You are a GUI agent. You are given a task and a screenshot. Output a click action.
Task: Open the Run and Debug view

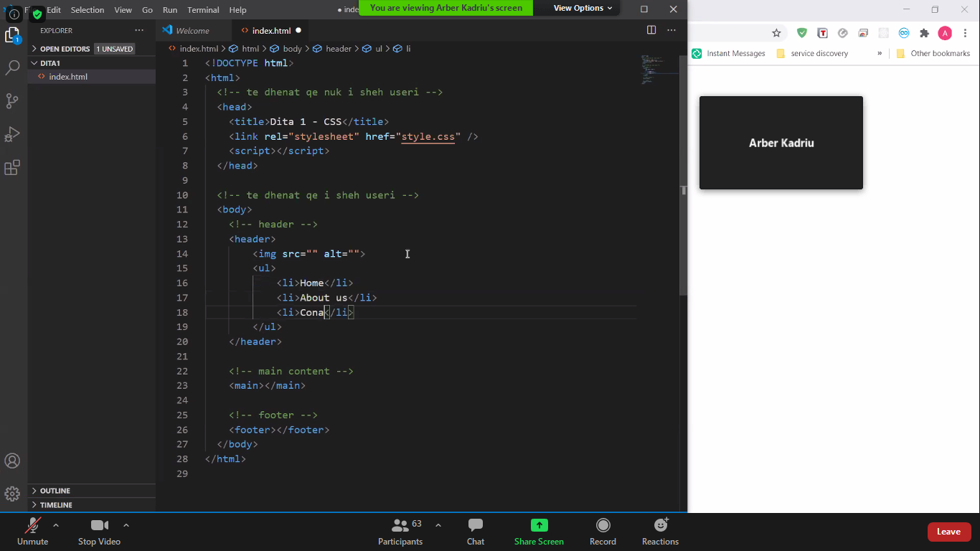click(12, 134)
